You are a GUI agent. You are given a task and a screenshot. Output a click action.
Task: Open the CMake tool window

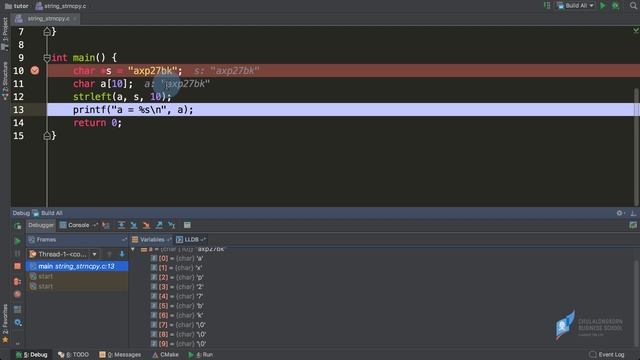165,355
